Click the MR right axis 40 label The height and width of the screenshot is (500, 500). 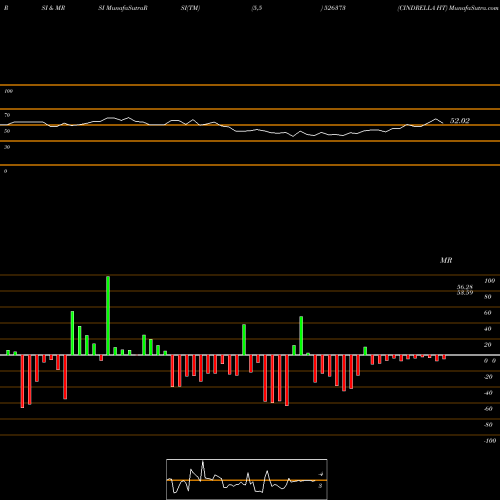point(488,329)
